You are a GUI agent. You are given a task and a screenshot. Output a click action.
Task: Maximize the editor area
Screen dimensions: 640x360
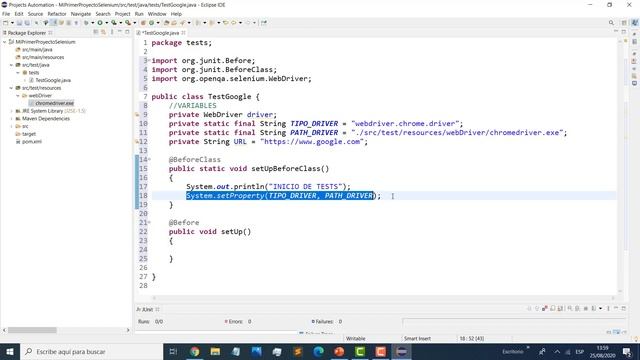[x=624, y=32]
